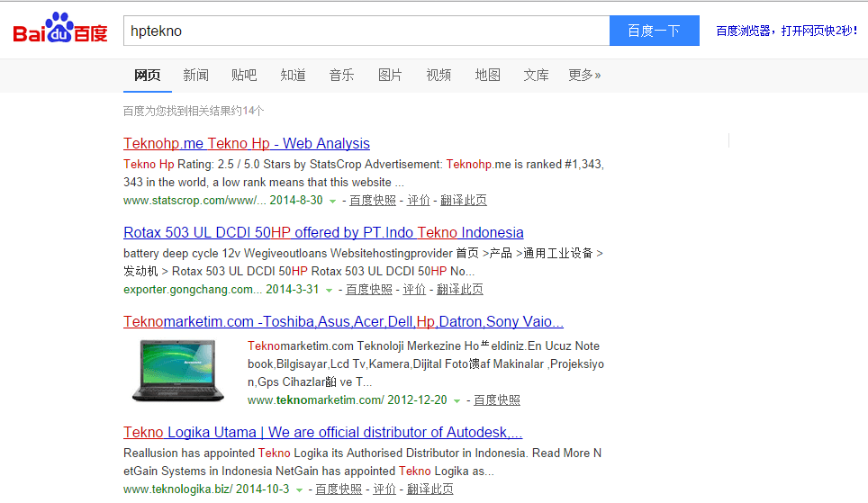This screenshot has width=868, height=503.
Task: Expand dropdown arrow after 2014-8-30
Action: click(x=332, y=202)
